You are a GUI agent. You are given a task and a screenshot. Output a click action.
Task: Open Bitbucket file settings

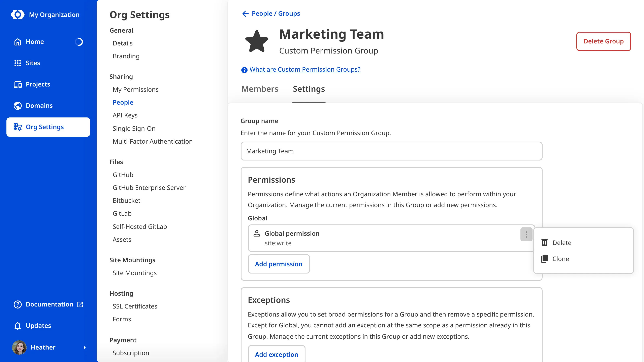(x=127, y=201)
